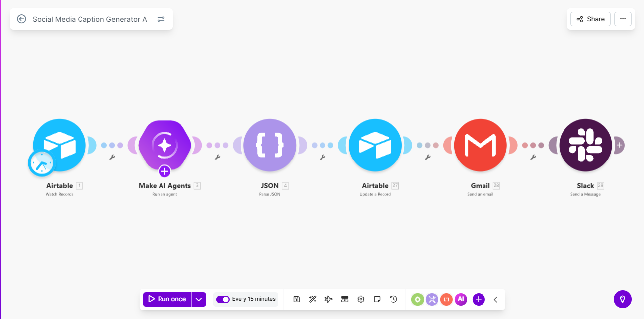Add a module after Slack
The height and width of the screenshot is (319, 644).
tap(619, 145)
